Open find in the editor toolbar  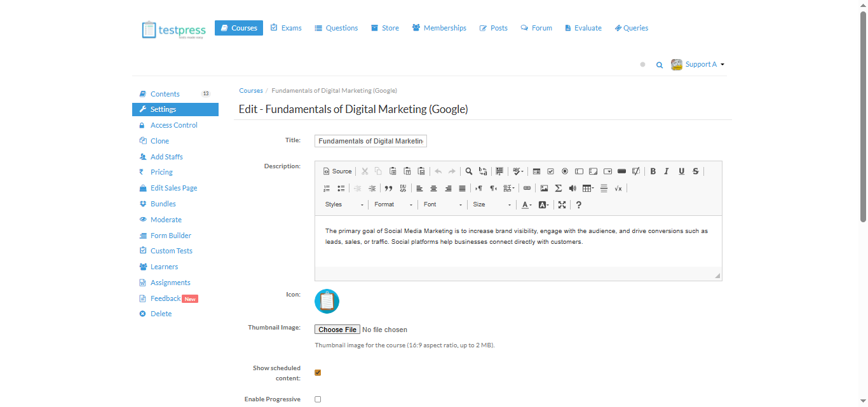tap(469, 171)
